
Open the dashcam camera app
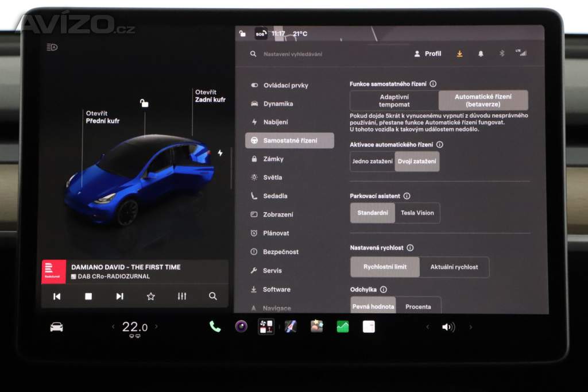tap(241, 326)
